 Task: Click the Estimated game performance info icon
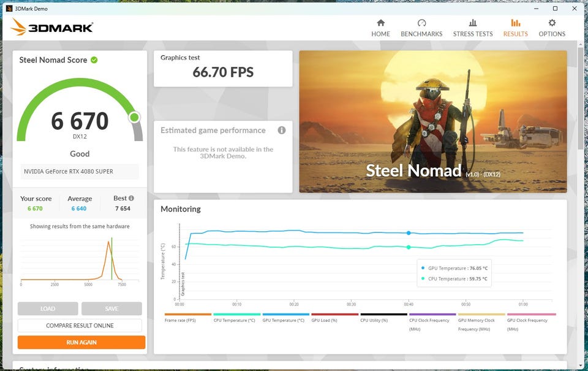click(x=282, y=130)
